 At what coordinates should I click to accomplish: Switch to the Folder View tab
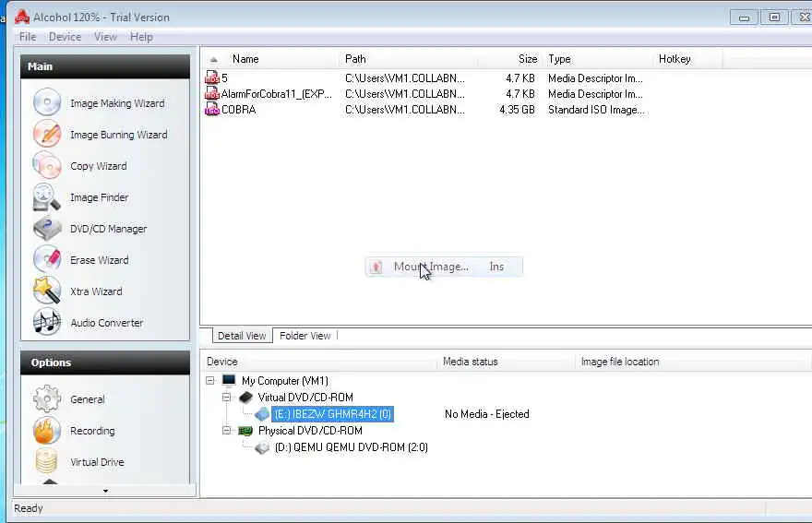coord(305,336)
